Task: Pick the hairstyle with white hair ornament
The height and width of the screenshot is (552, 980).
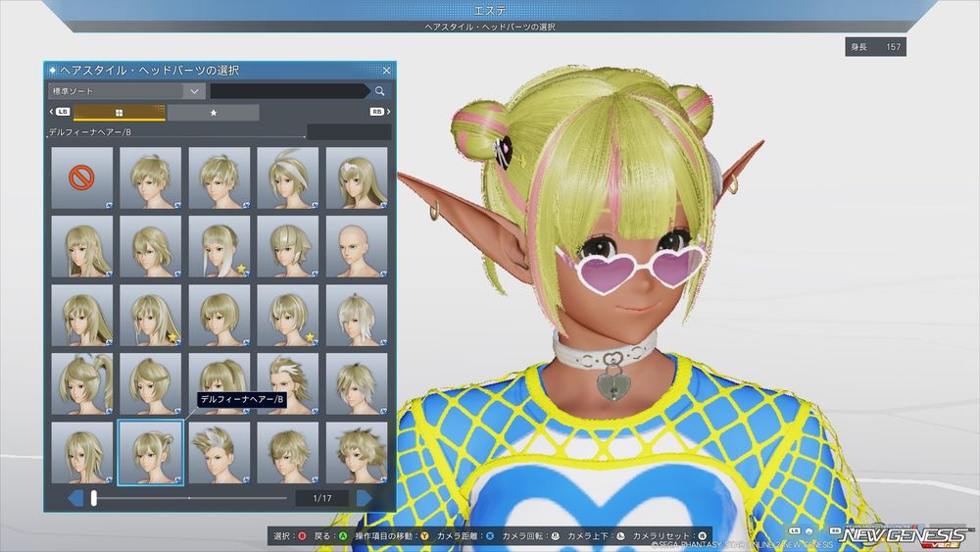Action: [357, 177]
